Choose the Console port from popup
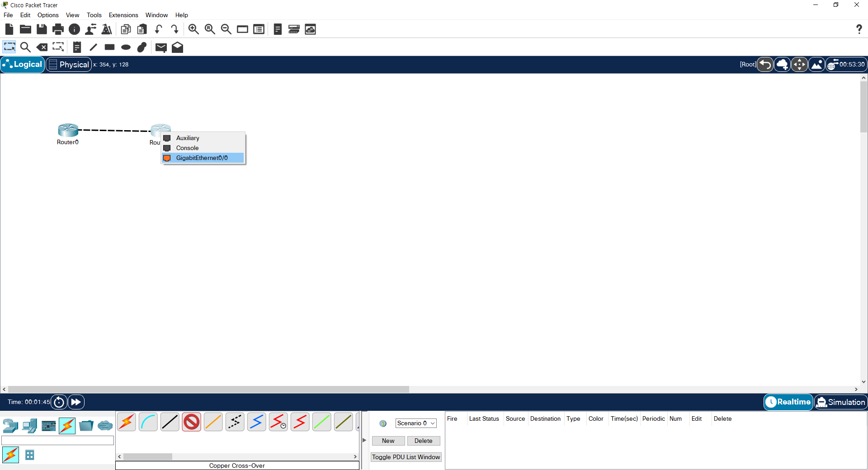868x470 pixels. pyautogui.click(x=203, y=148)
